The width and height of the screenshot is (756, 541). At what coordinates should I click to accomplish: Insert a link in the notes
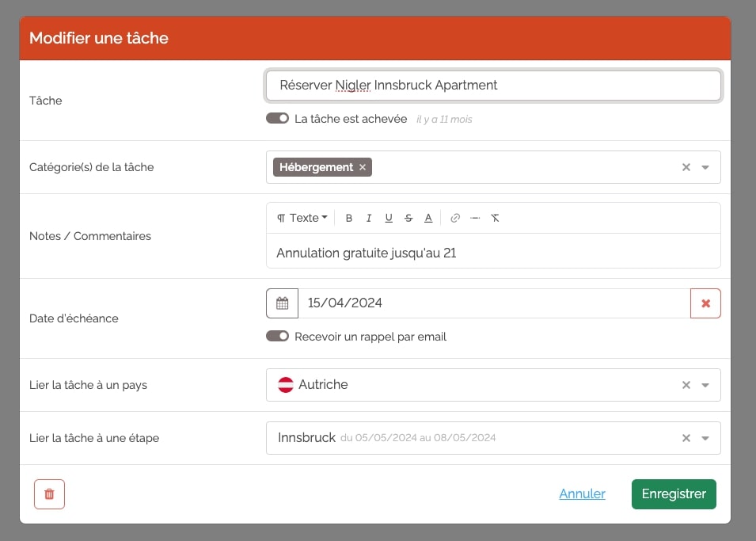click(x=454, y=218)
